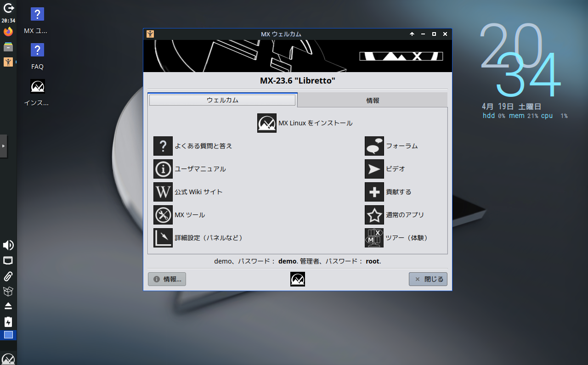Select the ウェルカム tab
The image size is (588, 365).
(222, 100)
